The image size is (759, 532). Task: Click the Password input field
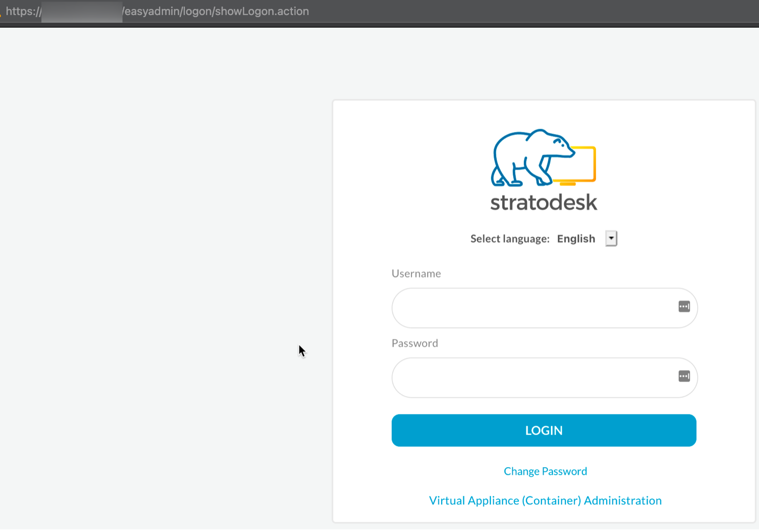click(x=545, y=377)
